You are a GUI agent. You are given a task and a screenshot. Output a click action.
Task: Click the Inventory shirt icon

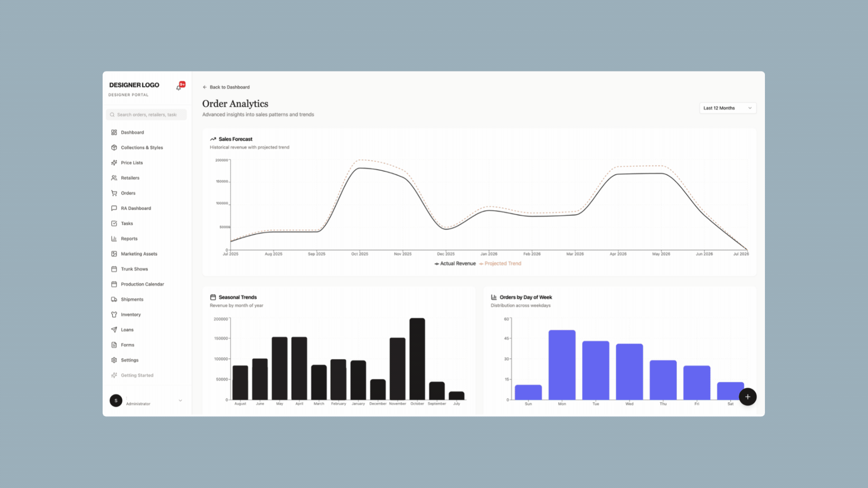[114, 314]
